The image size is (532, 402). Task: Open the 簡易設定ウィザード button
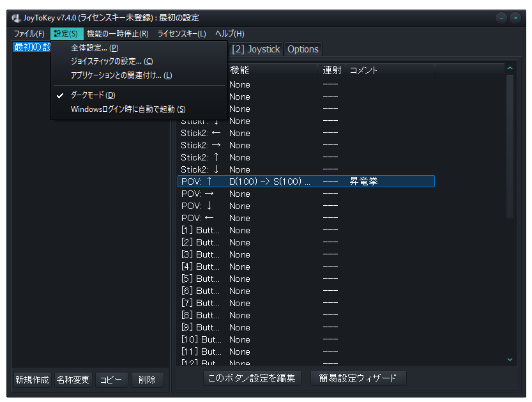(358, 378)
